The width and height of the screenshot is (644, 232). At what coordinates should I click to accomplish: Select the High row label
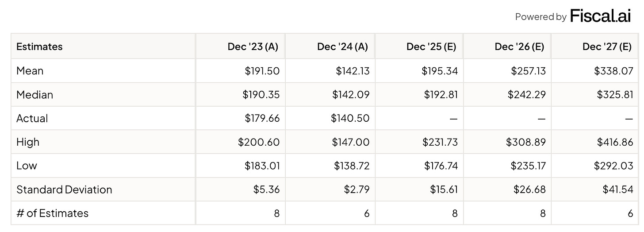[x=28, y=142]
